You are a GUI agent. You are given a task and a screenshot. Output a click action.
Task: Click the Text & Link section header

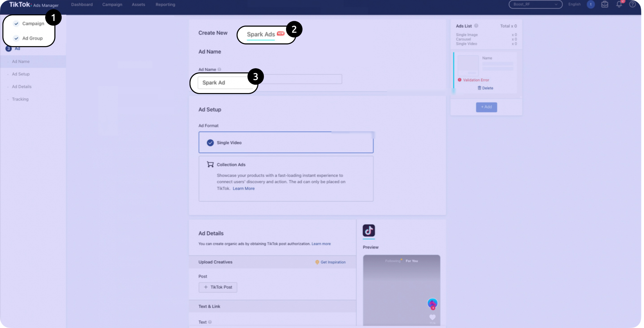pos(272,306)
